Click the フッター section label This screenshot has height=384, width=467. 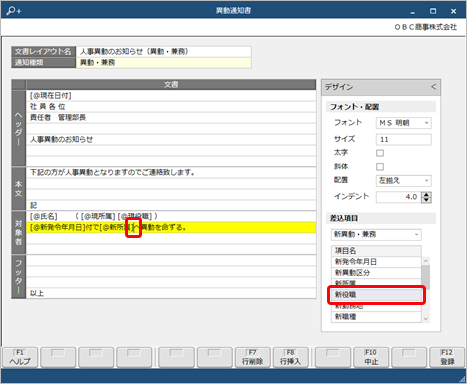coord(19,277)
